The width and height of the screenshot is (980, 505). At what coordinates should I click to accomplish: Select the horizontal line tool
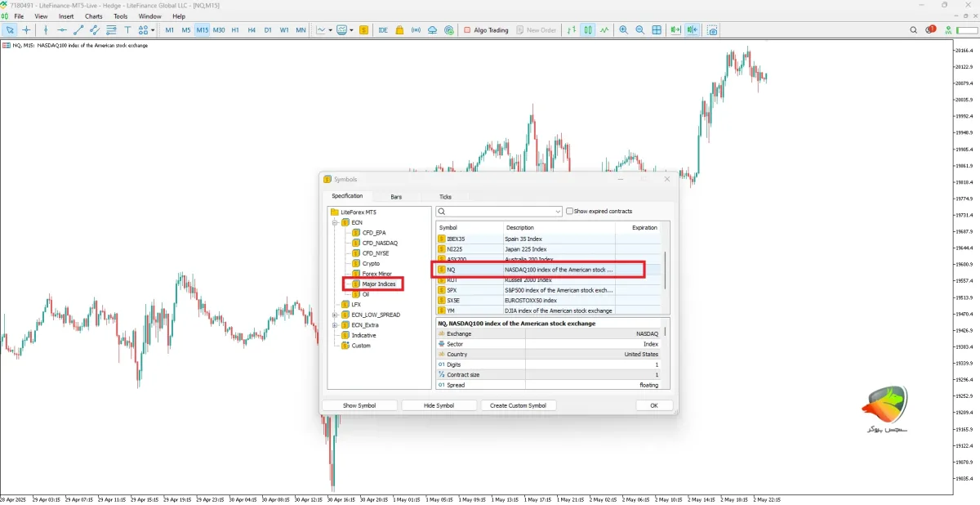click(x=62, y=30)
